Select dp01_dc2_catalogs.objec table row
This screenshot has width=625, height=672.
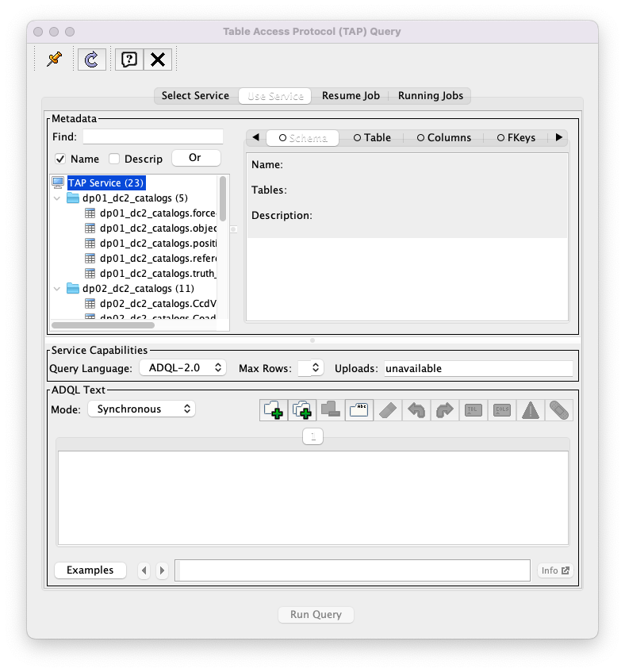coord(158,228)
